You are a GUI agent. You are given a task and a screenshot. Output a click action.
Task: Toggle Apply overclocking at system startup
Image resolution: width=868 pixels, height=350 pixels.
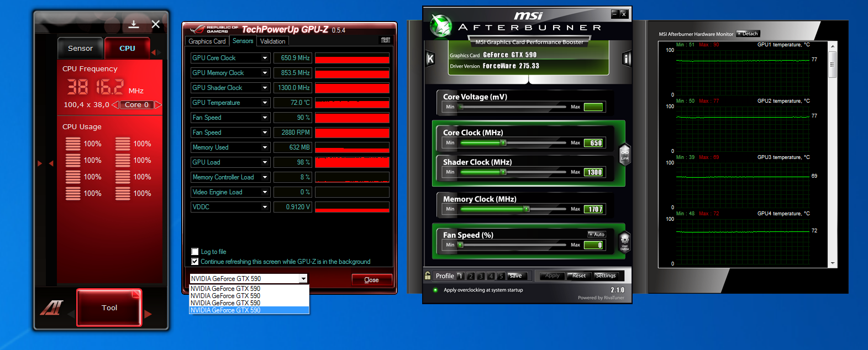pyautogui.click(x=435, y=290)
